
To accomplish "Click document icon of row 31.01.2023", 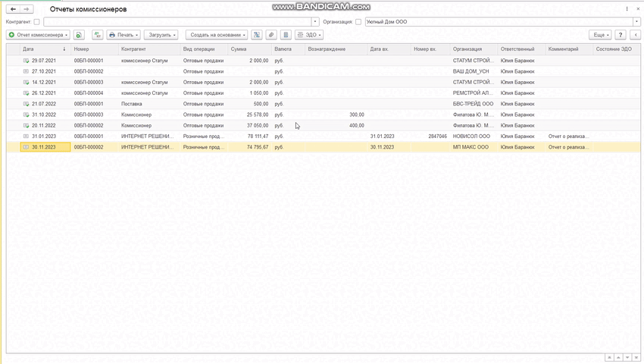I will point(26,136).
